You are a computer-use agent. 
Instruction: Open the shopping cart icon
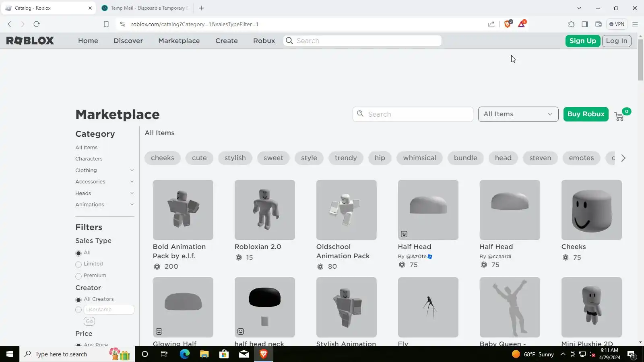tap(619, 117)
